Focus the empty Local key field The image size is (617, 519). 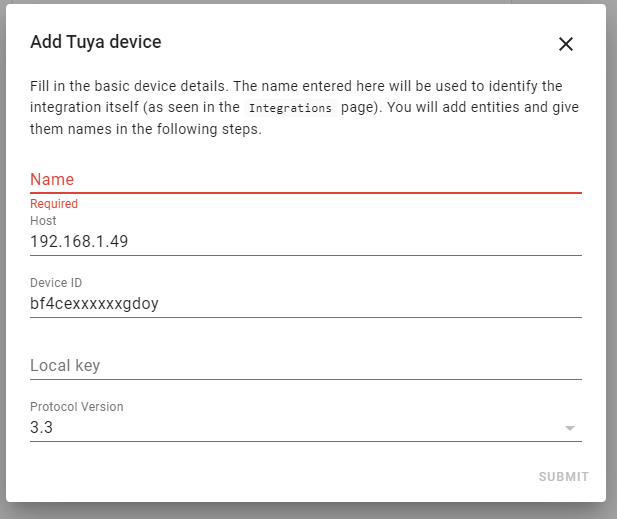306,365
